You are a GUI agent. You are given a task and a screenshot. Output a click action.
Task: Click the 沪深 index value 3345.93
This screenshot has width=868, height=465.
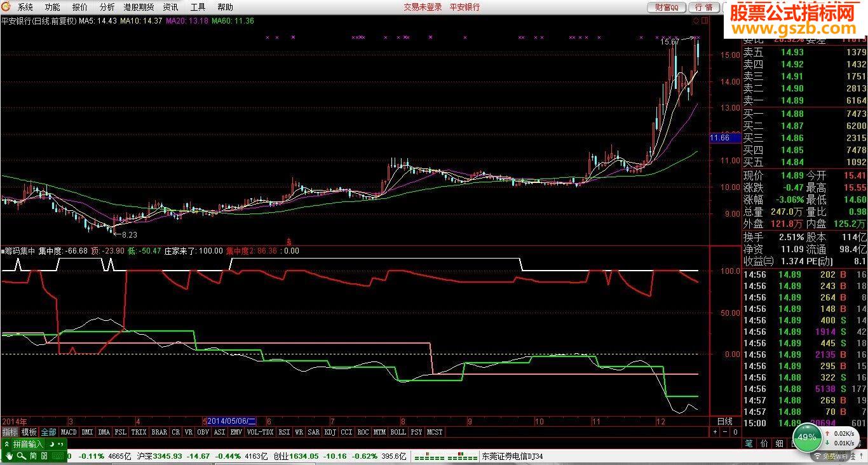click(167, 456)
